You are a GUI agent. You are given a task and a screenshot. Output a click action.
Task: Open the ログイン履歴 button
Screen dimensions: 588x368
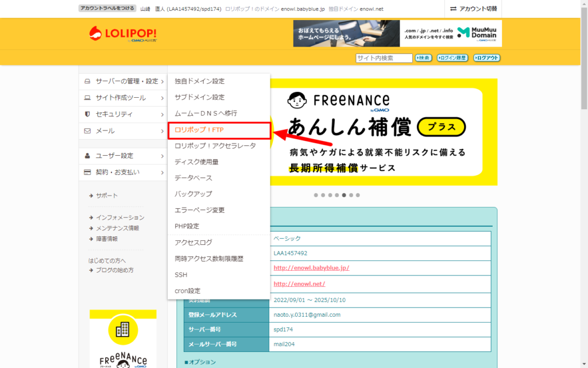click(452, 58)
